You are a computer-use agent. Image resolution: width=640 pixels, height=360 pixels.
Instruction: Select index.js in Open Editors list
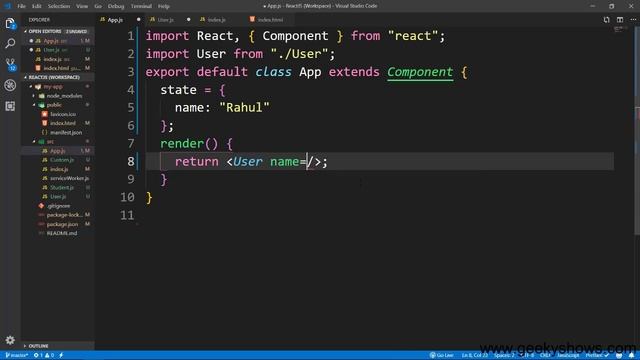coord(58,59)
